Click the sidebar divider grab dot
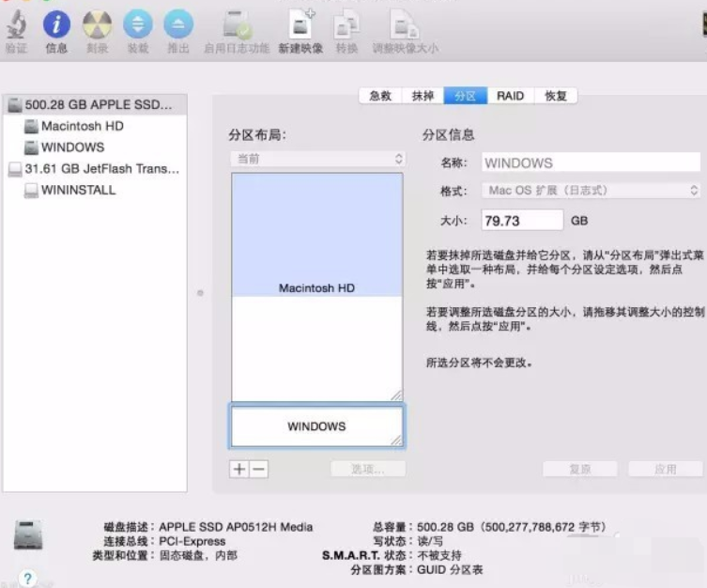 pyautogui.click(x=200, y=293)
